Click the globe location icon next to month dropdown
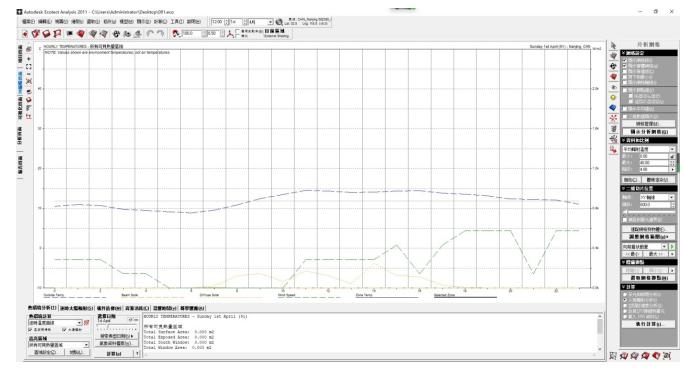This screenshot has height=380, width=684. (x=279, y=22)
